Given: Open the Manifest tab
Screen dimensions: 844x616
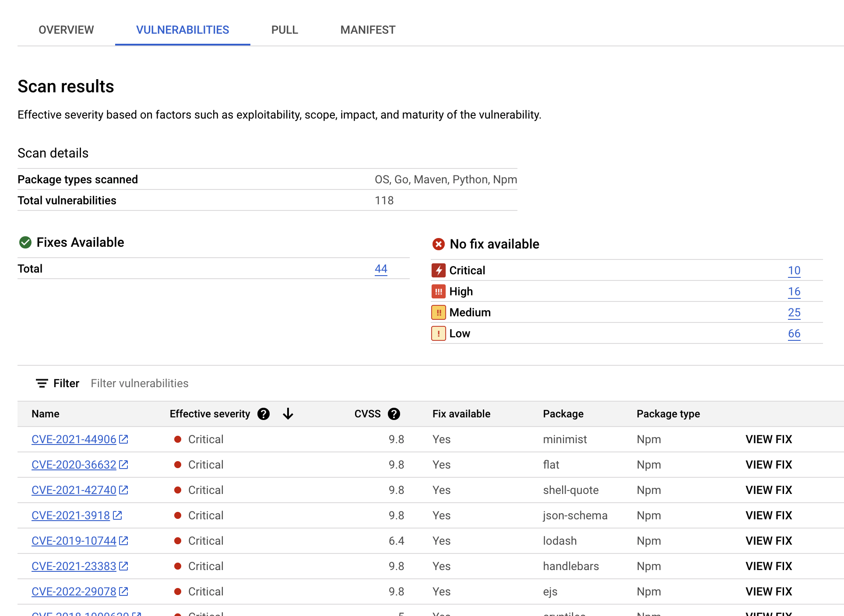Looking at the screenshot, I should coord(367,30).
